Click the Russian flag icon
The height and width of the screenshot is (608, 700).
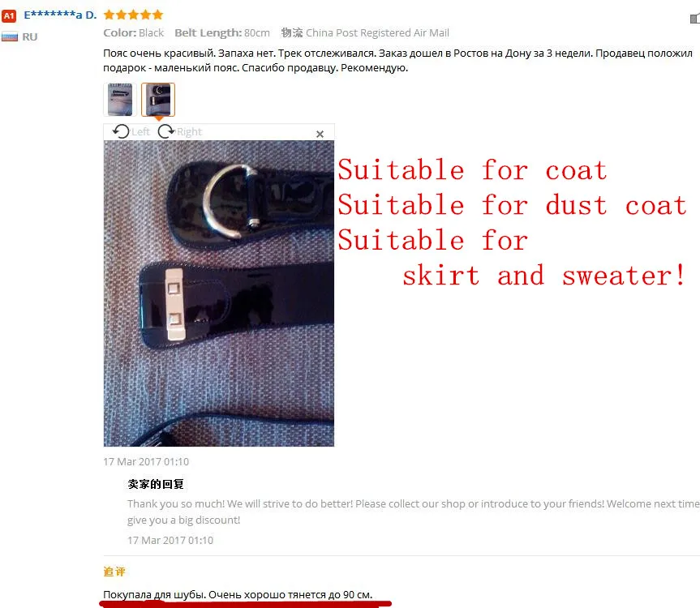(x=10, y=36)
